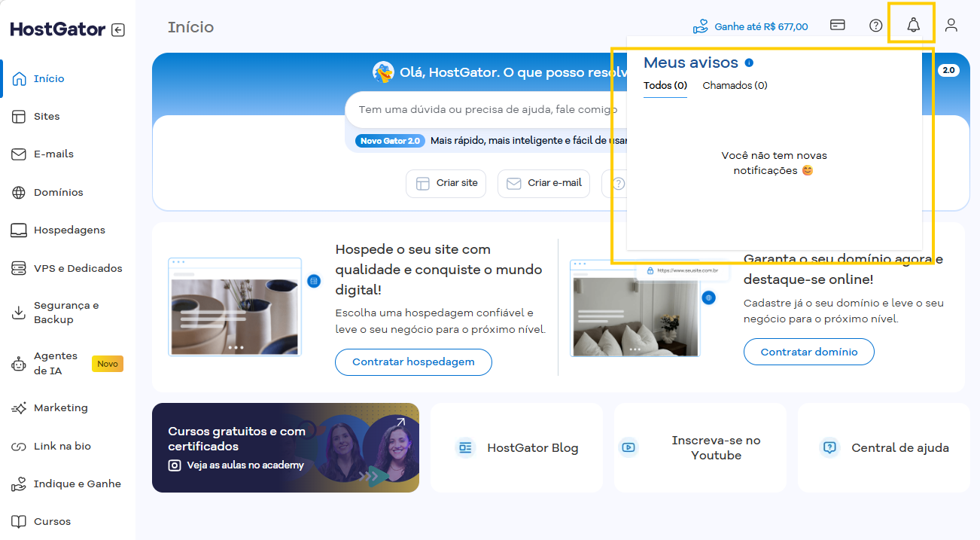980x540 pixels.
Task: Click the Gator mascot avatar icon
Action: 383,72
